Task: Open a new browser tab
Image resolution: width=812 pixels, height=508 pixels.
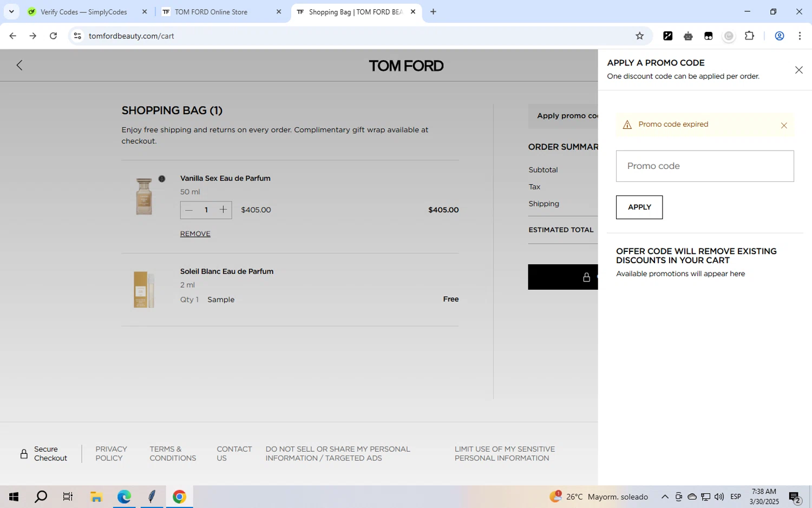Action: 433,12
